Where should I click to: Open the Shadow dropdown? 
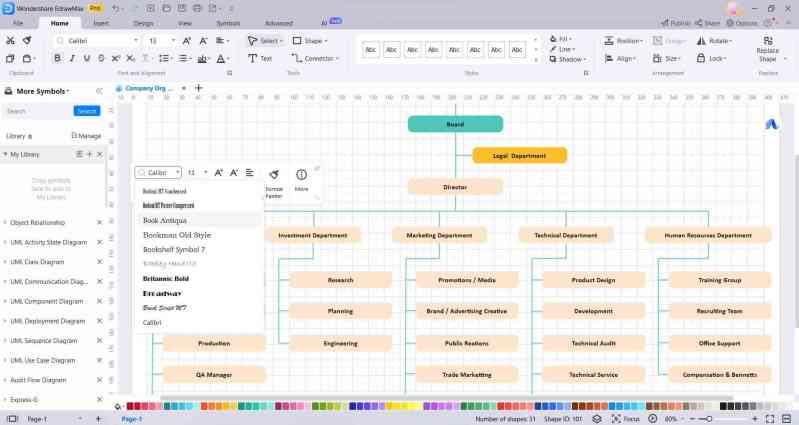[x=567, y=59]
